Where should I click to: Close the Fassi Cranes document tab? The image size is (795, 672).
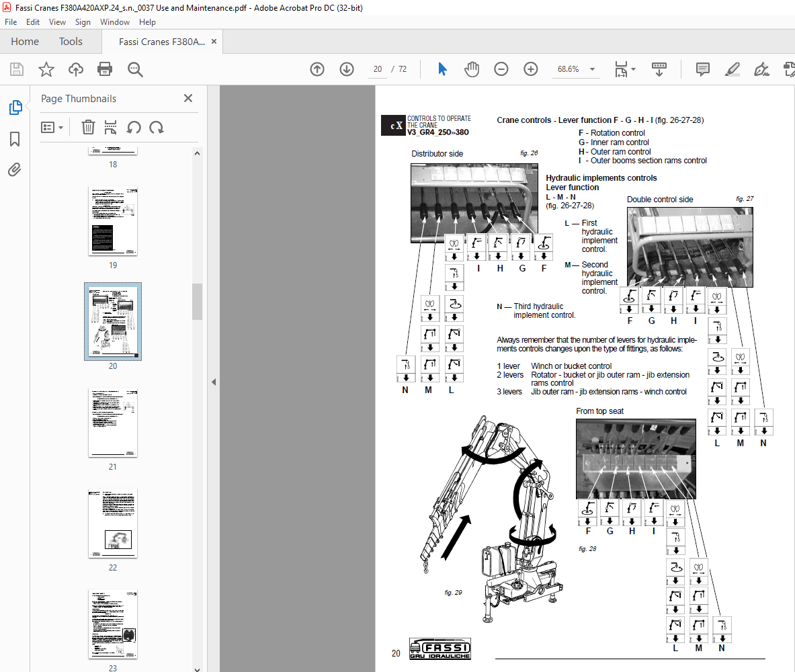tap(214, 42)
